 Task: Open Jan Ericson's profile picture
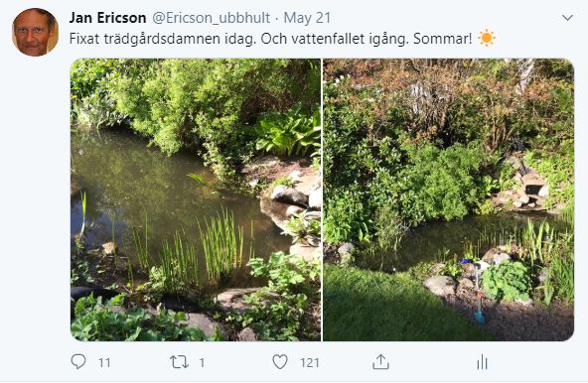[x=35, y=32]
